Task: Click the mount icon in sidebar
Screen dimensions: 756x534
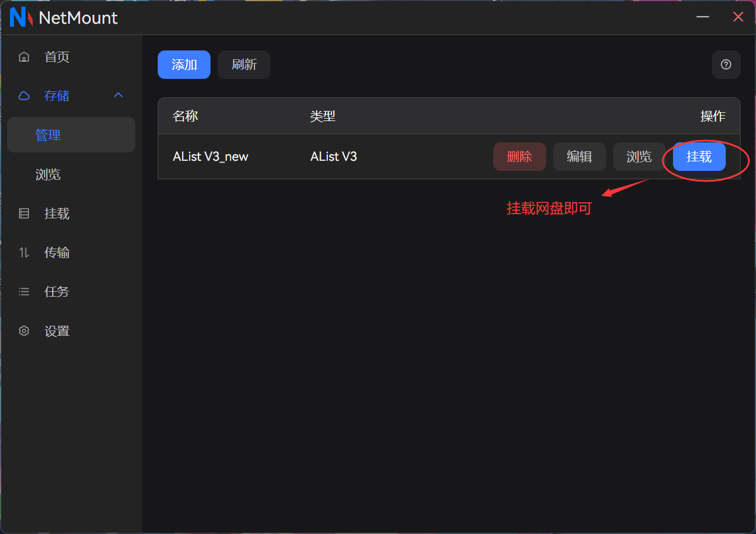Action: pyautogui.click(x=24, y=214)
